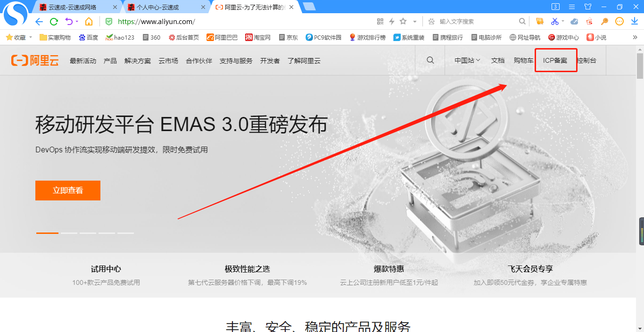Screen dimensions: 644x332
Task: Open the QR code icon in address bar
Action: pos(380,22)
